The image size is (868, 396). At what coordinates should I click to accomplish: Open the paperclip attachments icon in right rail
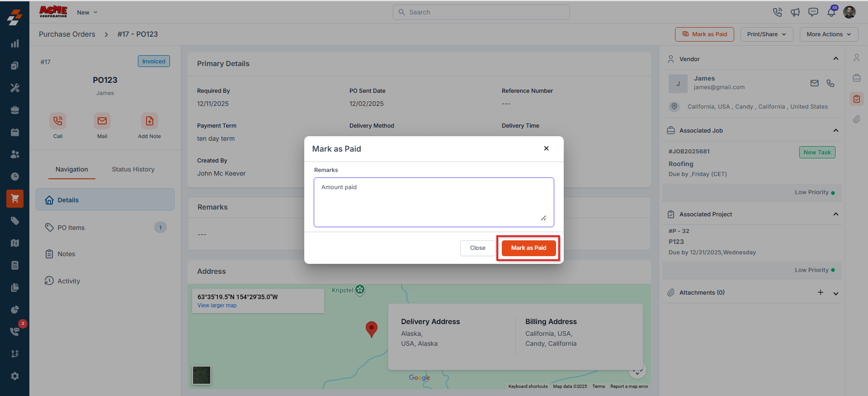click(857, 119)
